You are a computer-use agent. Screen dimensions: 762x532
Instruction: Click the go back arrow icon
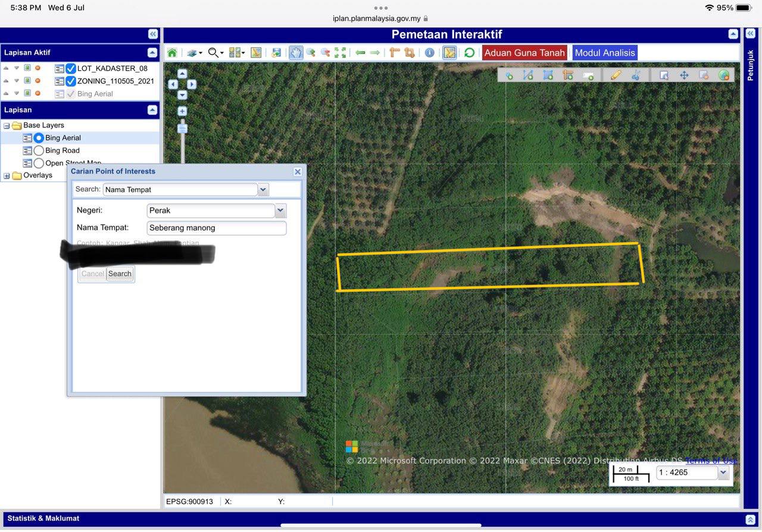(360, 53)
